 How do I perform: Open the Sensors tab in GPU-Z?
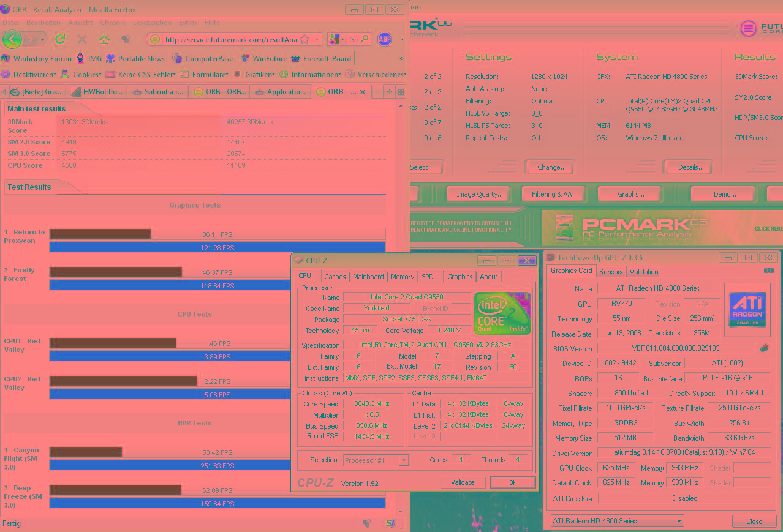[x=611, y=272]
